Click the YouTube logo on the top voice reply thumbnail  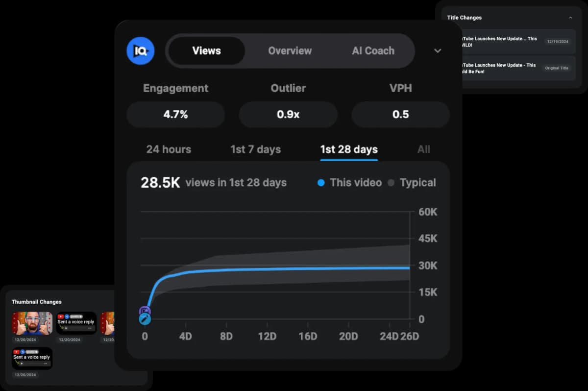point(60,316)
